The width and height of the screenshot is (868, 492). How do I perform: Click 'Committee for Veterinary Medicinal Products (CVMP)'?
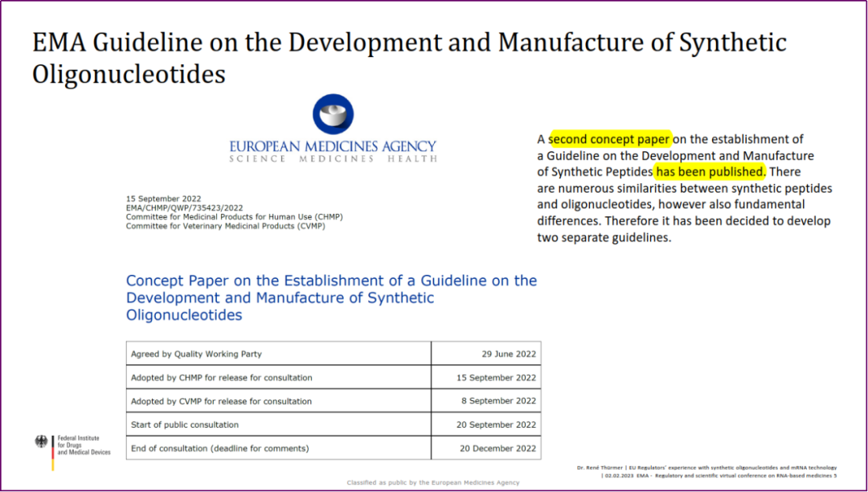pyautogui.click(x=225, y=226)
